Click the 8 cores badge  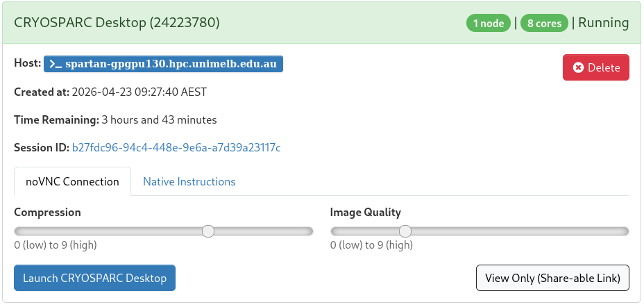(544, 23)
